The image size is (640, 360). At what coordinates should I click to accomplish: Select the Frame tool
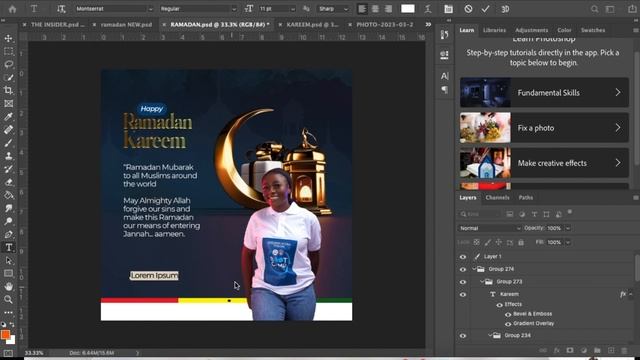(x=8, y=103)
